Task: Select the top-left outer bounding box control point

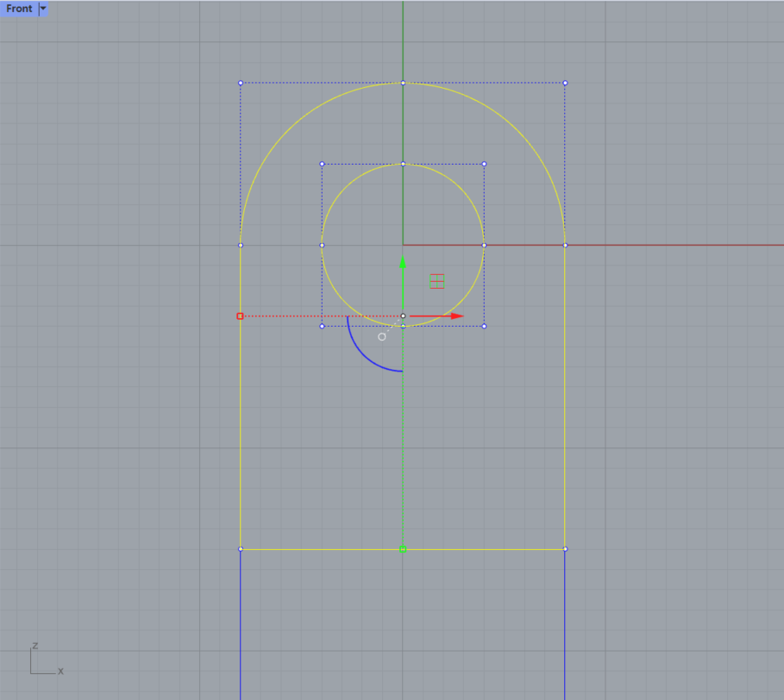Action: 241,83
